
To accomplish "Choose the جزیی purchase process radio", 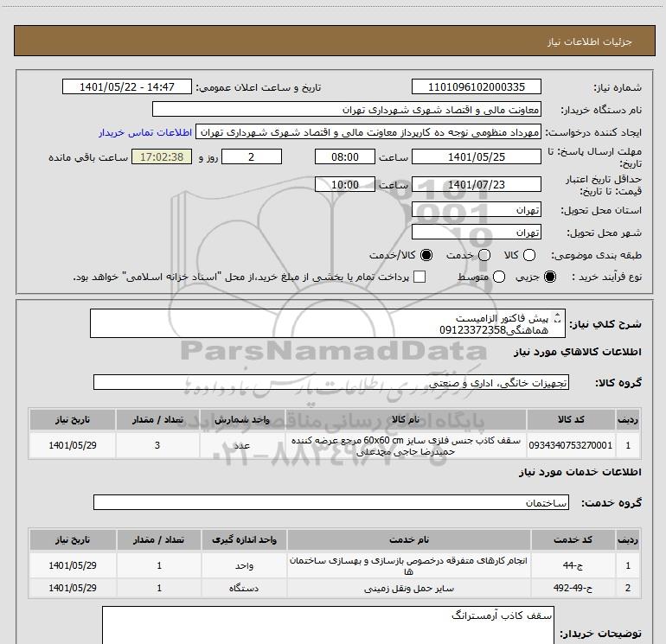I will 550,277.
